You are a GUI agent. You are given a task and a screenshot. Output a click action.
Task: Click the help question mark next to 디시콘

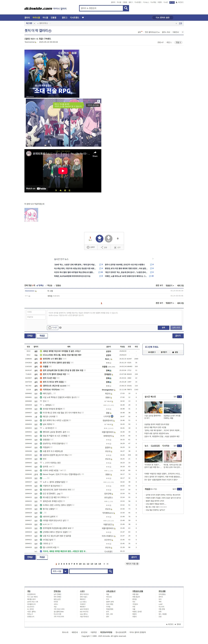[x=60, y=328]
